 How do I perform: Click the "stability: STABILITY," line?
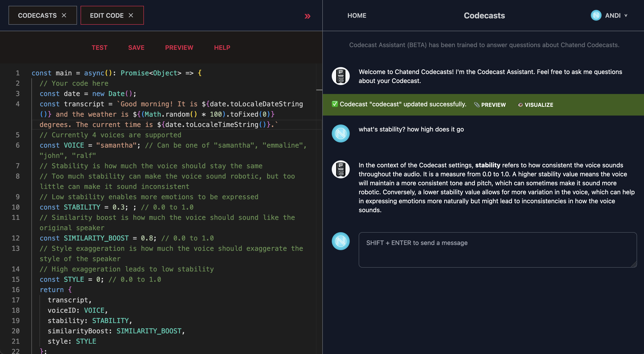pyautogui.click(x=90, y=321)
